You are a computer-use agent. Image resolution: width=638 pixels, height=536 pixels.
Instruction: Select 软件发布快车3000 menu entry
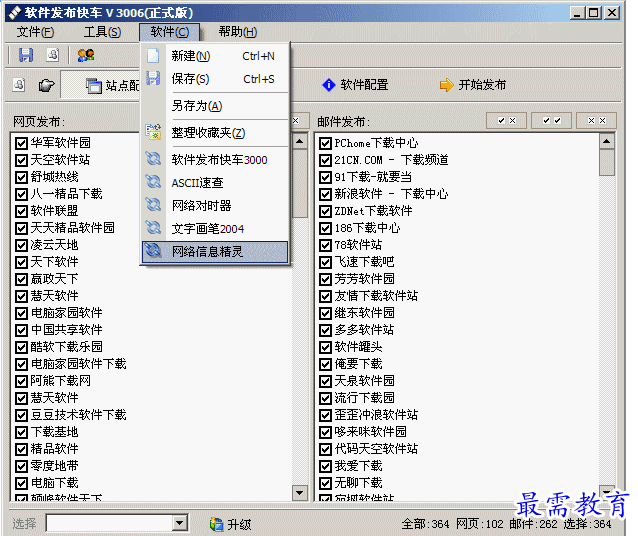216,160
